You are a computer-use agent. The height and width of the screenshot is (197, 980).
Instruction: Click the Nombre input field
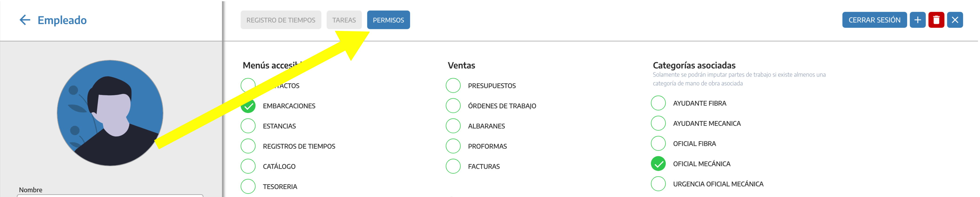point(110,195)
